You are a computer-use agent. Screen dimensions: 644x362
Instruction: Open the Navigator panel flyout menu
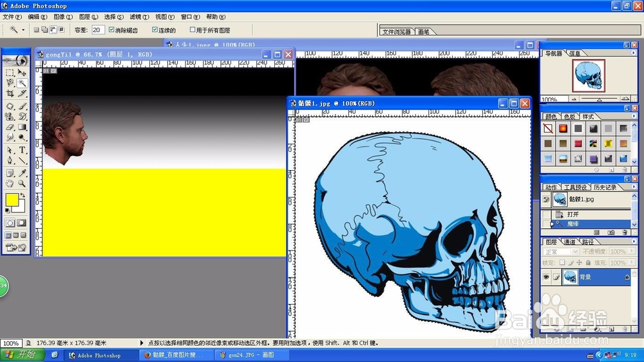click(634, 53)
